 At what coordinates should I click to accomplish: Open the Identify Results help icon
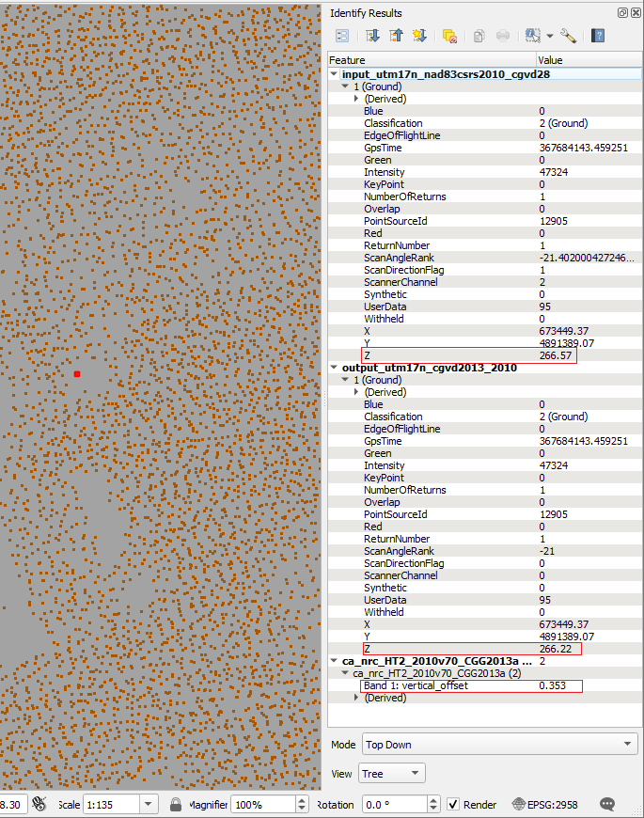(x=598, y=36)
